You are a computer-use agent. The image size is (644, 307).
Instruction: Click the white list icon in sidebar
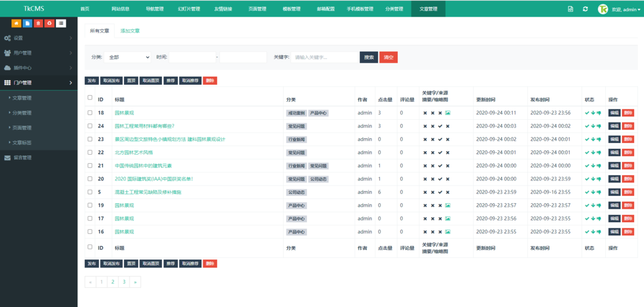(61, 23)
